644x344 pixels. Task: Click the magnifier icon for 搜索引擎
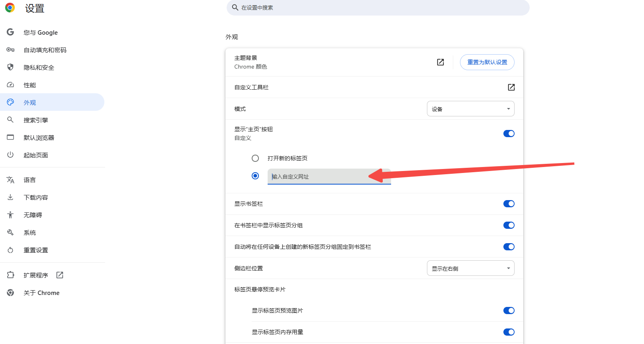pos(10,120)
